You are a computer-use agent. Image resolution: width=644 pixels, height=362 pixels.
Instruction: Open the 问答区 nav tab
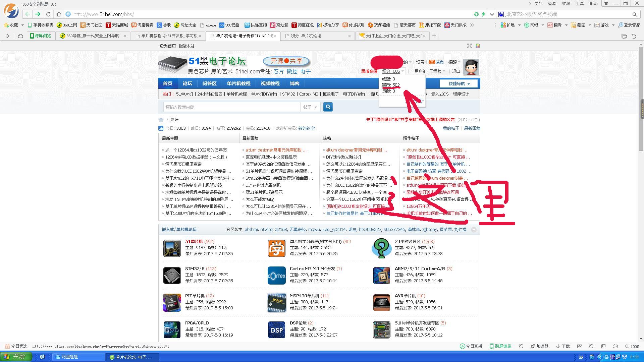tap(209, 83)
